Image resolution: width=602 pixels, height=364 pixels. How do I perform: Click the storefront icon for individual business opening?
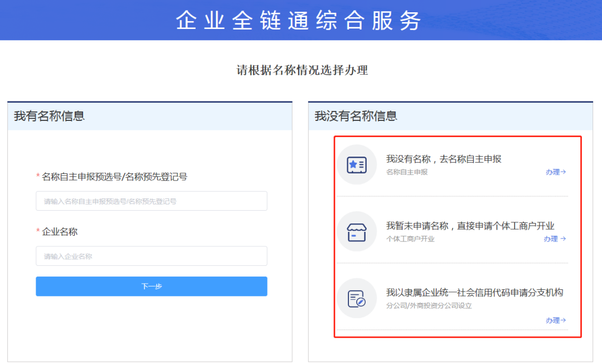click(x=357, y=231)
